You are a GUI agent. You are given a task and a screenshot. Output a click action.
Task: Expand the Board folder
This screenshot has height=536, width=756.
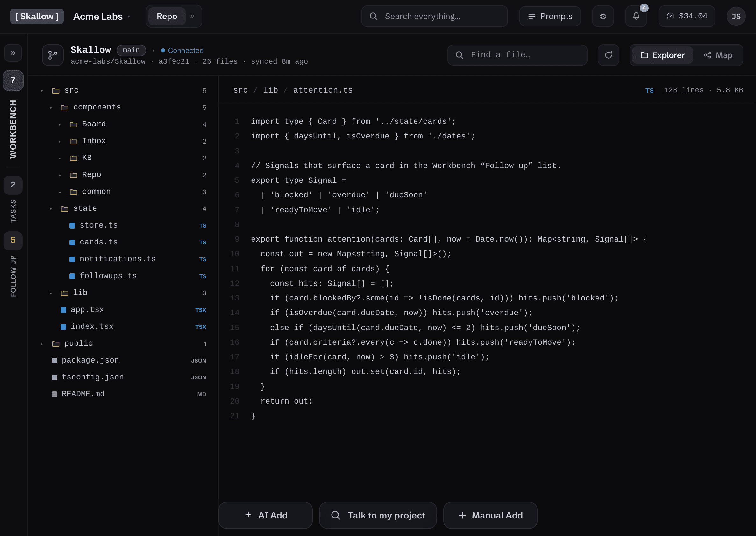coord(60,124)
